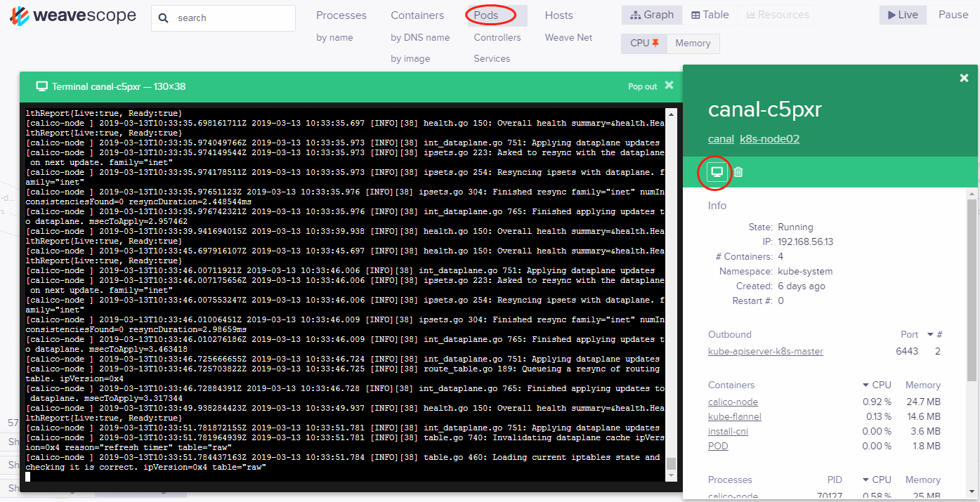Sort outbound connections by # column
Image resolution: width=980 pixels, height=502 pixels.
[x=935, y=334]
